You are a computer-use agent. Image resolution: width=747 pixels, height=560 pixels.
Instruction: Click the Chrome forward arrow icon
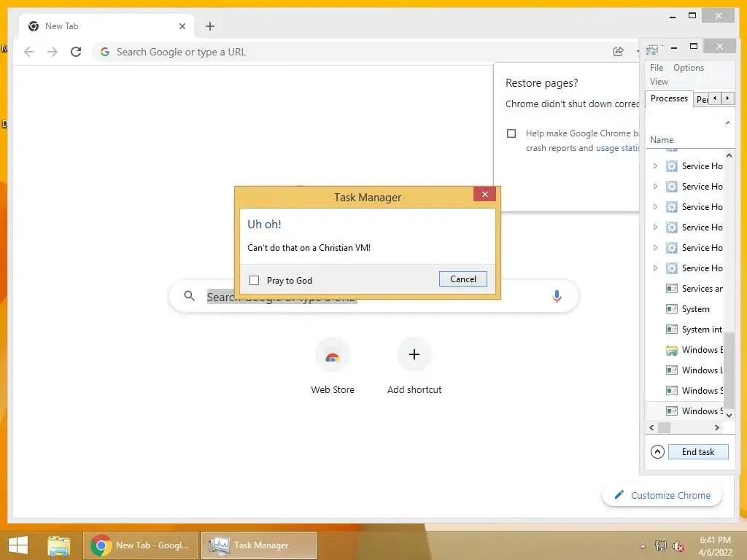(53, 52)
